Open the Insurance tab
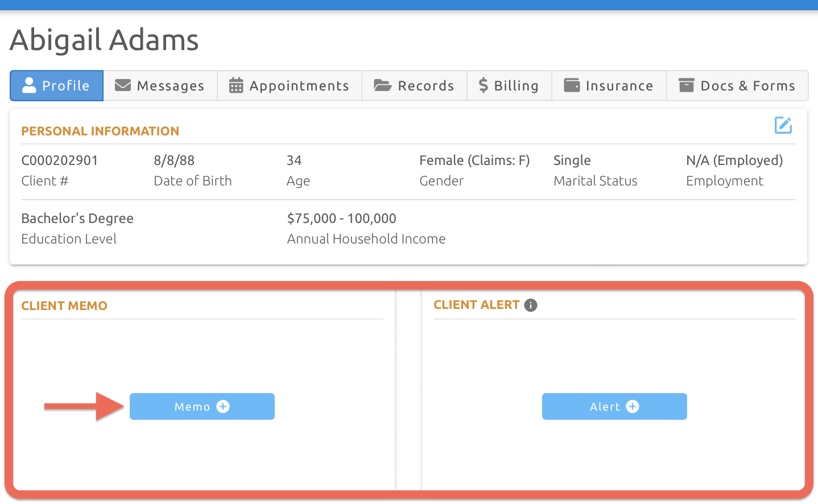 point(609,85)
